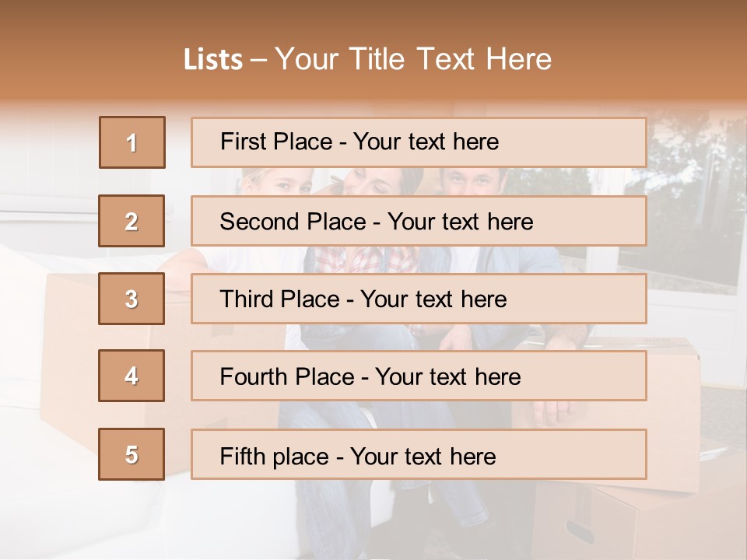Viewport: 747px width, 560px height.
Task: Click the number 5 box
Action: pos(132,454)
